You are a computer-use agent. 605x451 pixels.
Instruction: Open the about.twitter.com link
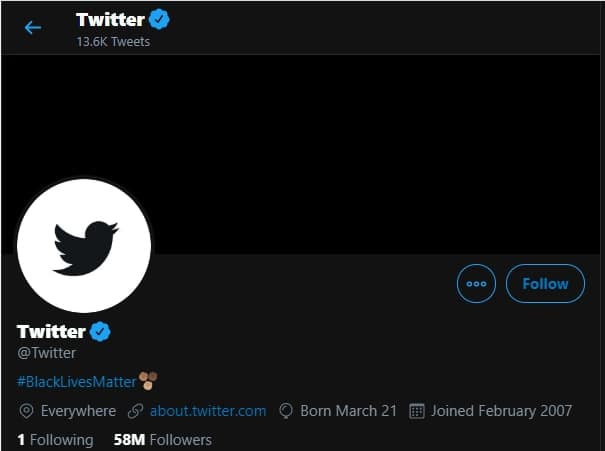[x=208, y=411]
